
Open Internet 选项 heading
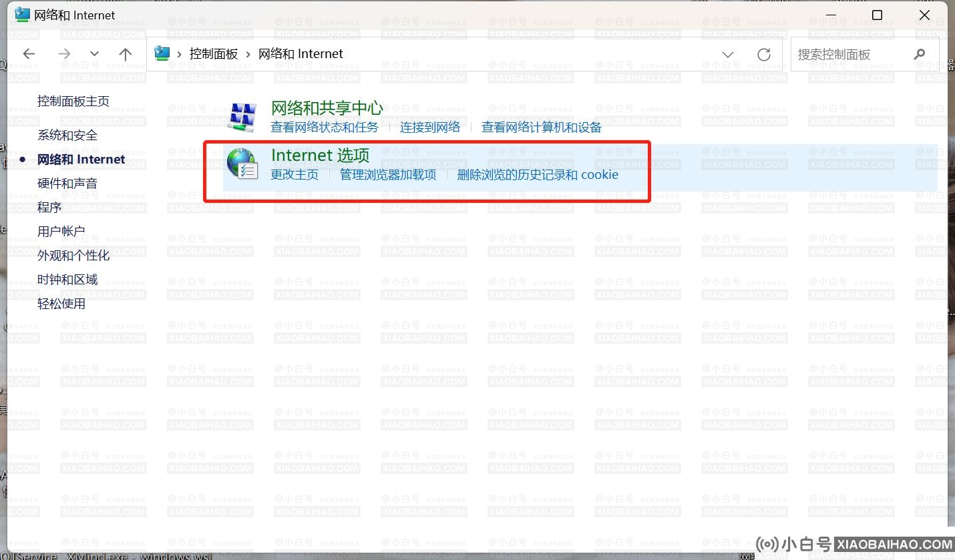tap(320, 156)
